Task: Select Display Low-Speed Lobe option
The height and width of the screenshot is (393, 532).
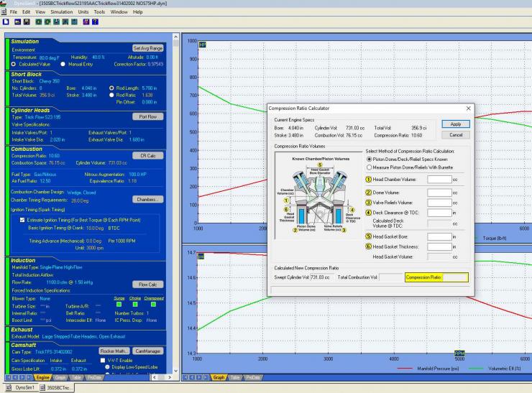Action: pyautogui.click(x=108, y=367)
